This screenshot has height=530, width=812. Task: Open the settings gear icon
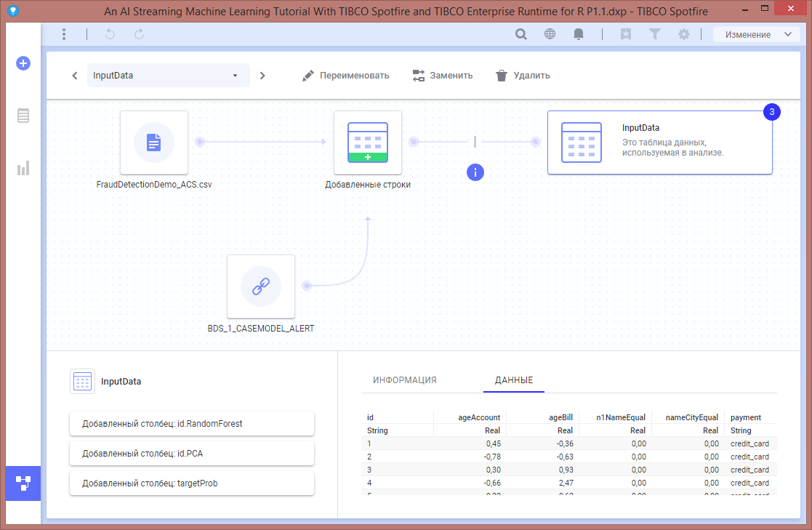683,34
